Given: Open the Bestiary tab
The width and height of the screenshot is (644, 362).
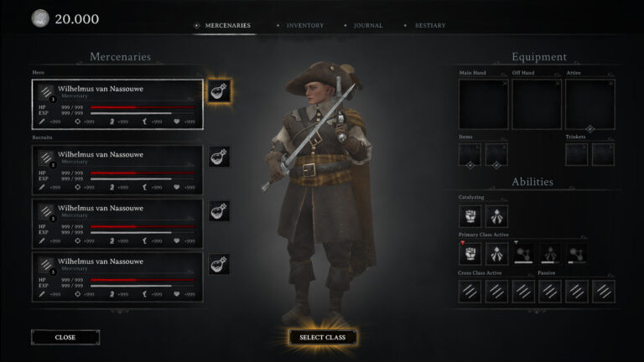Looking at the screenshot, I should (x=430, y=25).
